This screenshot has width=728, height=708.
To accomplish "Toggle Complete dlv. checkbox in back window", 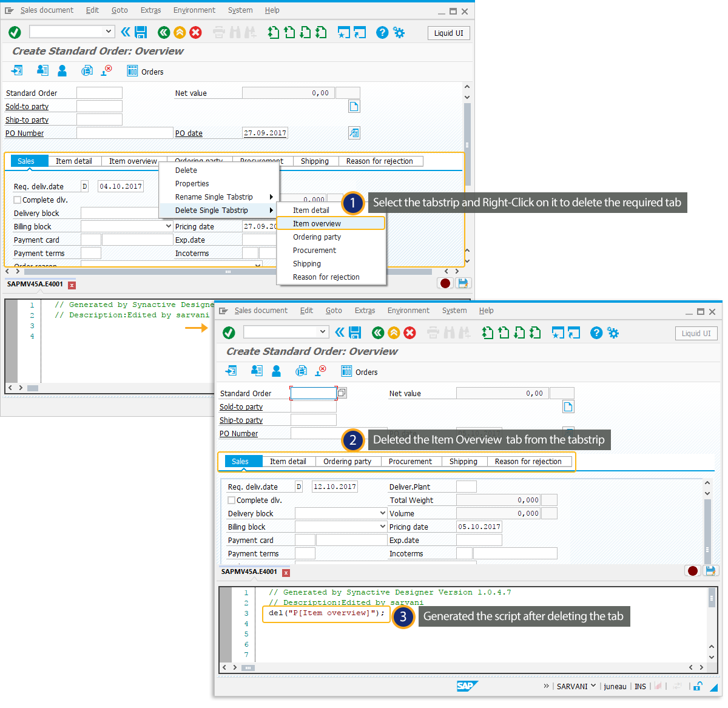I will coord(17,200).
